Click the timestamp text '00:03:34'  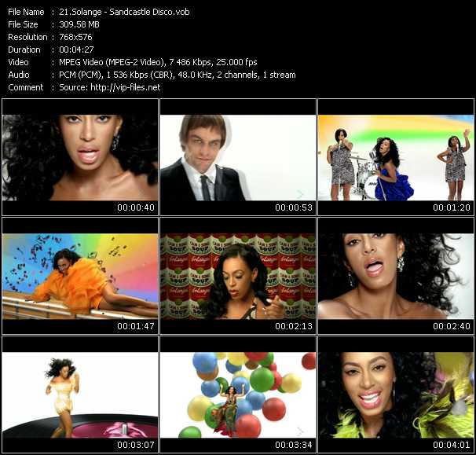pos(294,445)
